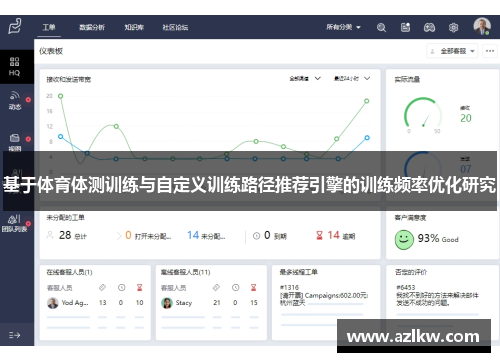Click the gamepad icon in the top bar
Screen dimensions: 500x362
pyautogui.click(x=429, y=27)
